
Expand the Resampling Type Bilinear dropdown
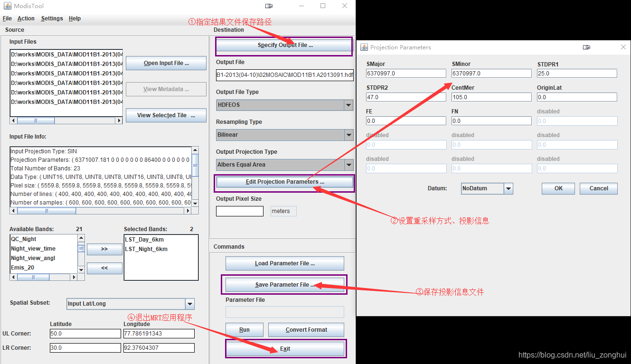coord(348,135)
